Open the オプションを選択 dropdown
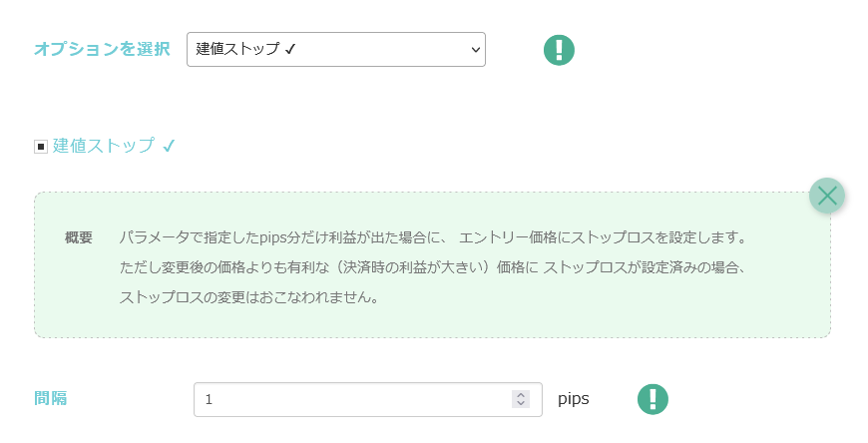Viewport: 868px width, 443px height. pyautogui.click(x=335, y=49)
